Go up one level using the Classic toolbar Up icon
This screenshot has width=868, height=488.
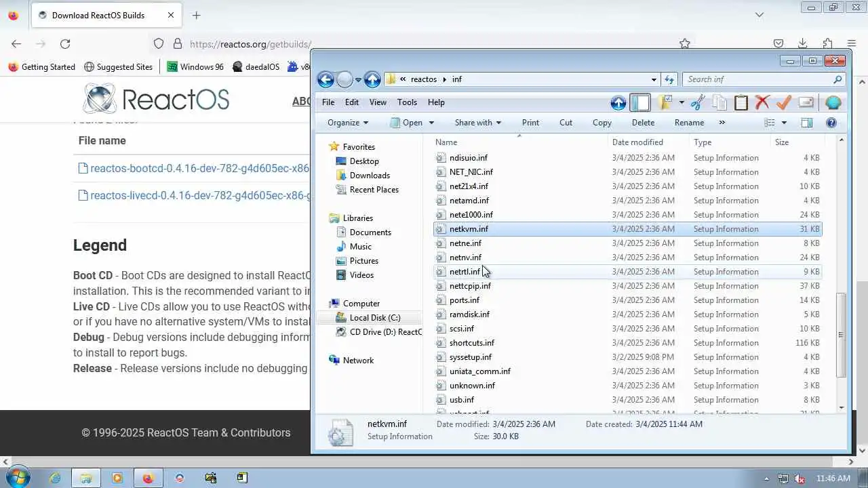pyautogui.click(x=618, y=103)
